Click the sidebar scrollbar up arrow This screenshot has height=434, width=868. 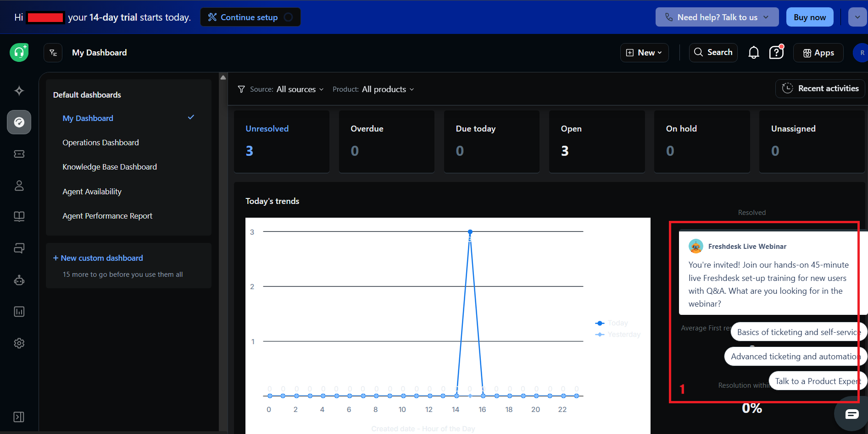click(x=223, y=77)
